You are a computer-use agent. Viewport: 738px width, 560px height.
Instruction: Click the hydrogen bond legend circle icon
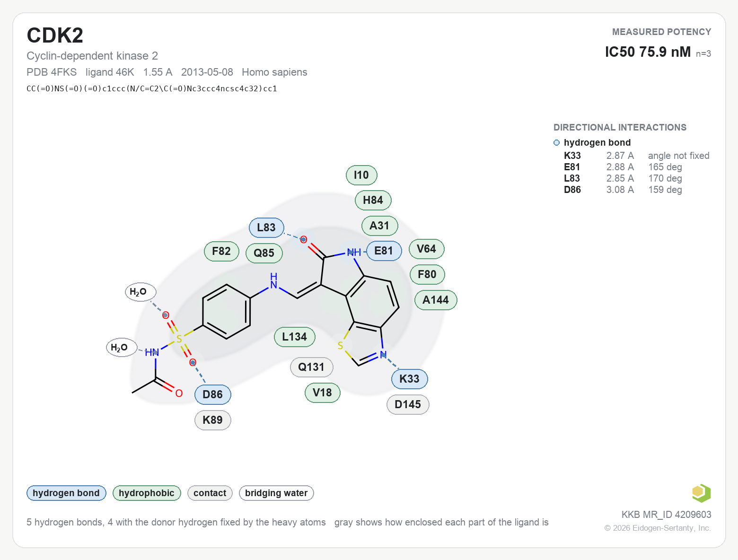pos(556,143)
